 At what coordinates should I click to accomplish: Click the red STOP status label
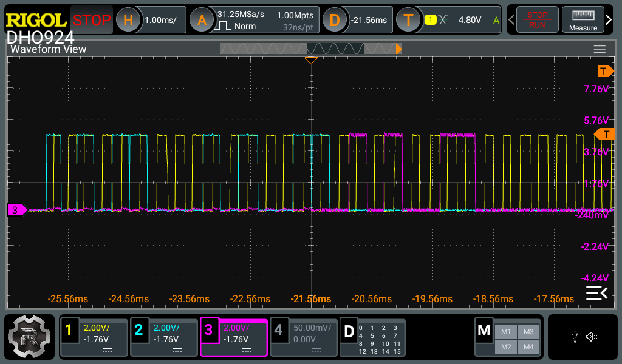click(x=92, y=20)
